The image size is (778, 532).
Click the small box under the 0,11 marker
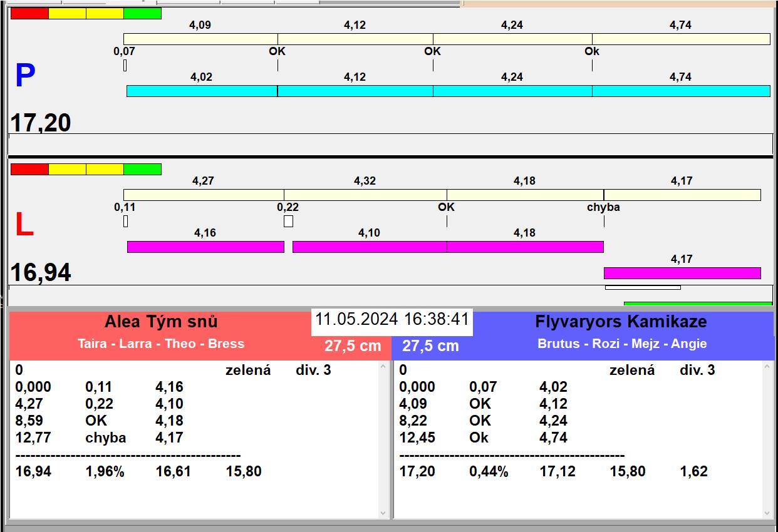point(125,221)
